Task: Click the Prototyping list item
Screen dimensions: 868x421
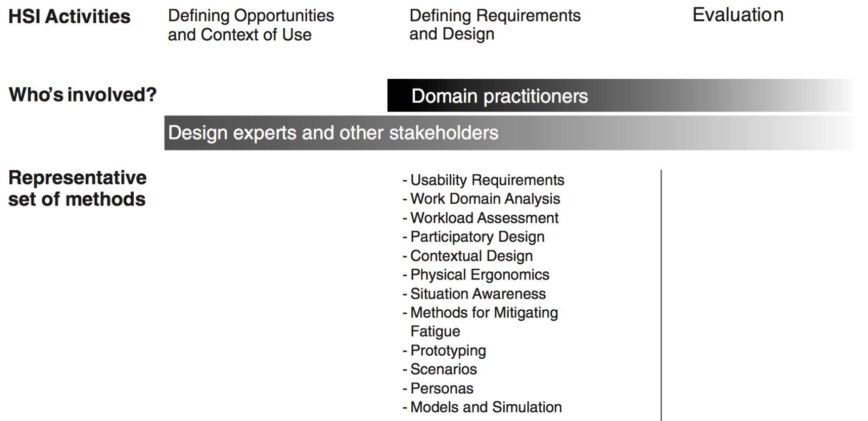Action: pyautogui.click(x=444, y=351)
